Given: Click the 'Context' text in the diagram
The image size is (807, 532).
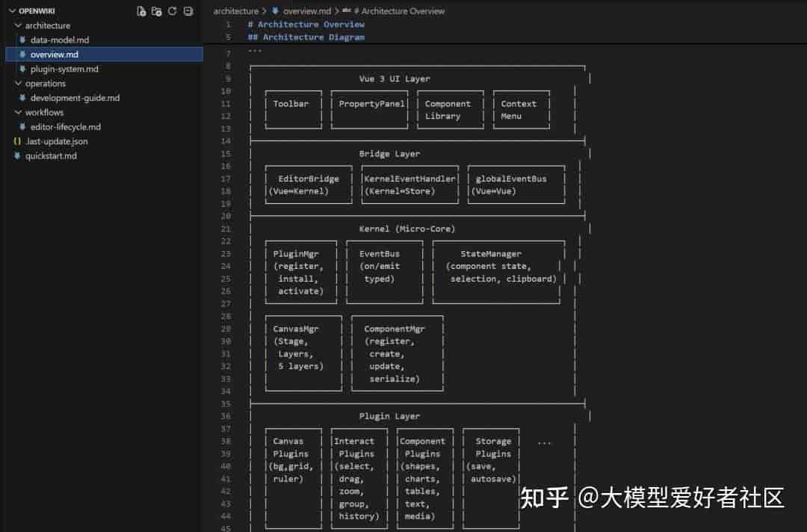Looking at the screenshot, I should [x=519, y=103].
